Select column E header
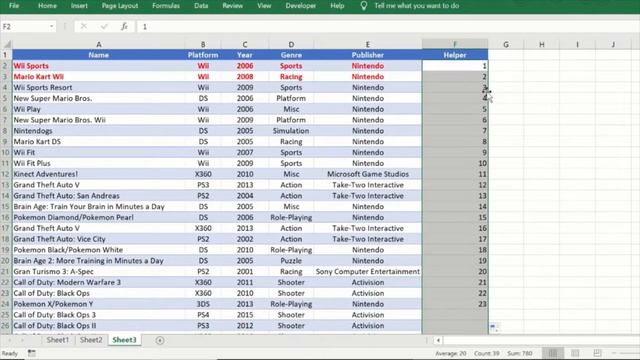This screenshot has width=640, height=360. point(368,44)
